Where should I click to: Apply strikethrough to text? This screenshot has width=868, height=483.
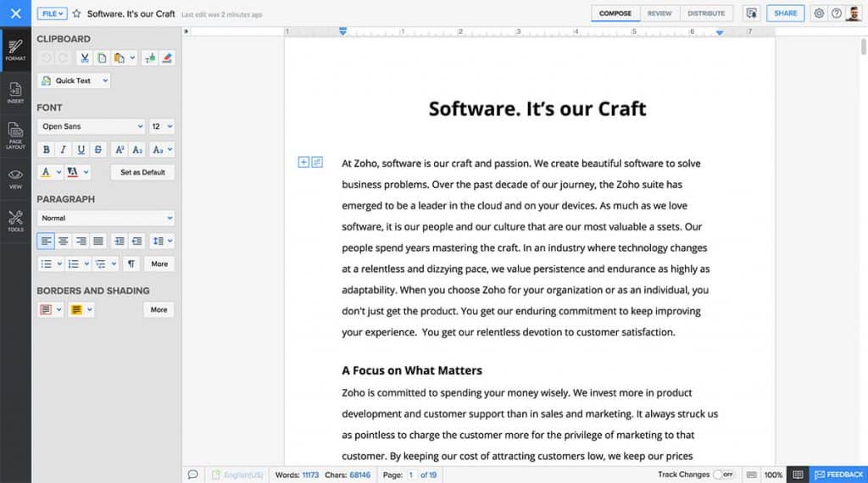[99, 150]
